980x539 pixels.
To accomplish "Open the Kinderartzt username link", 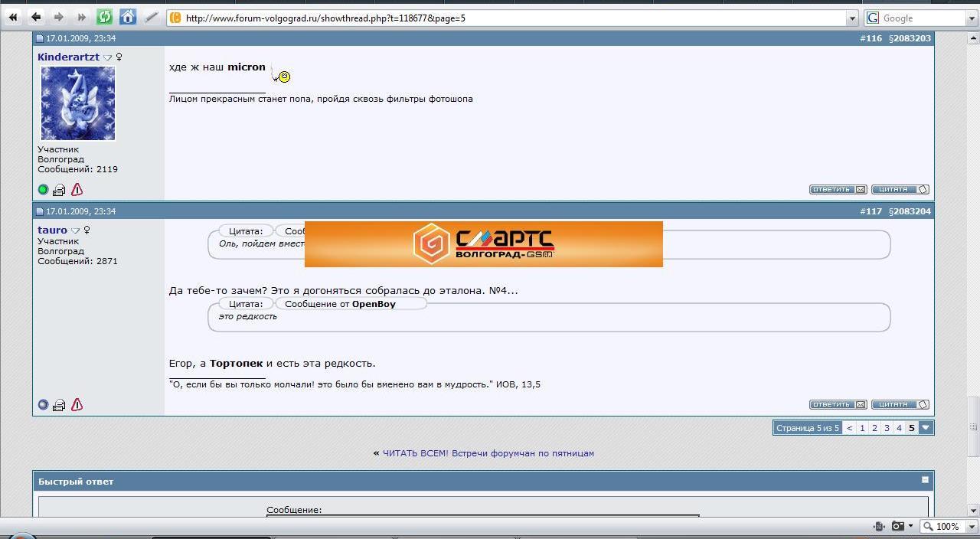I will pos(68,57).
